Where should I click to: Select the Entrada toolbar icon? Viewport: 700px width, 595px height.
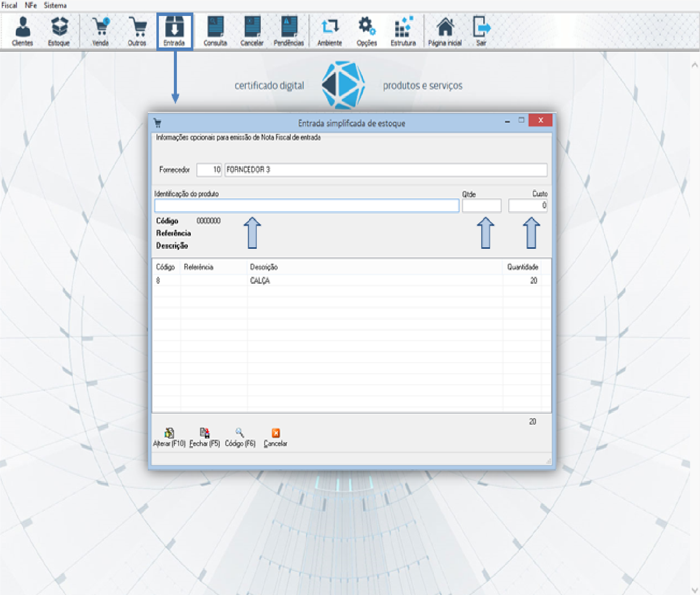click(174, 31)
